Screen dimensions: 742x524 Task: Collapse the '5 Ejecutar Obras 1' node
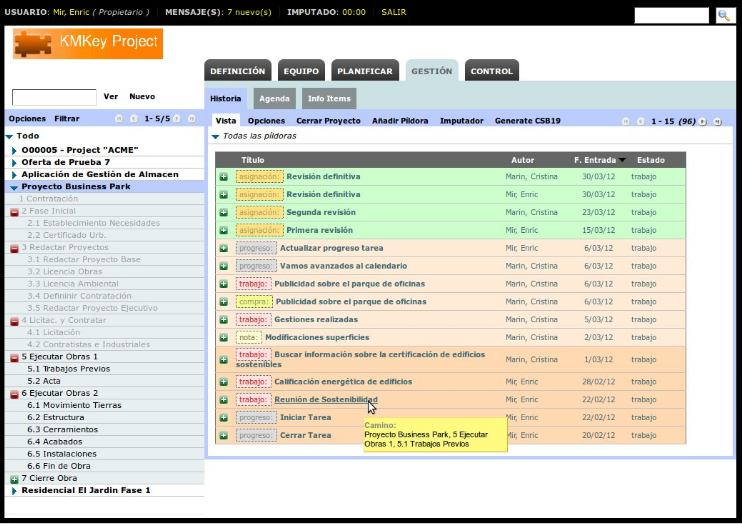tap(14, 357)
